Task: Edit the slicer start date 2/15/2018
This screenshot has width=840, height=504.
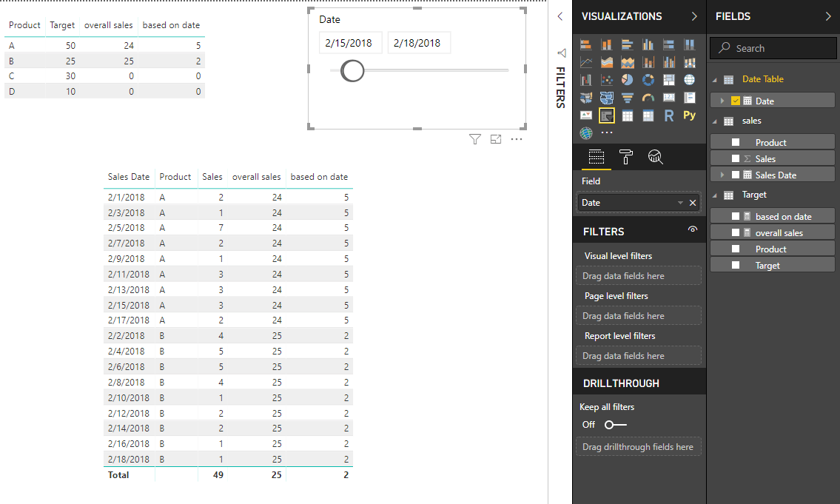Action: point(350,43)
